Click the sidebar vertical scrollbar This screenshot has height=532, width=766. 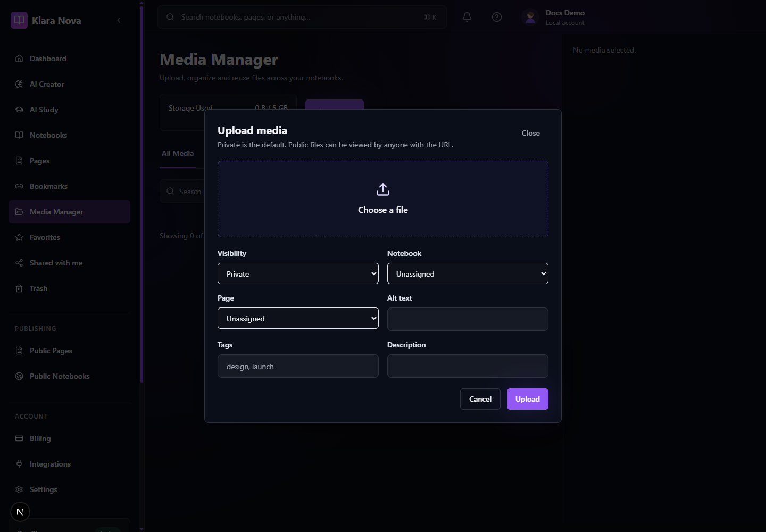[x=141, y=194]
